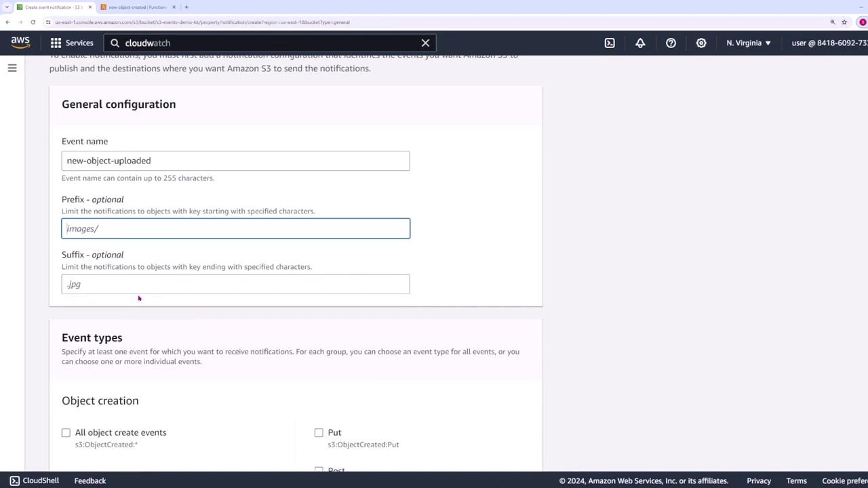Launch CloudShell from top navigation icon
This screenshot has height=488, width=868.
coord(610,43)
